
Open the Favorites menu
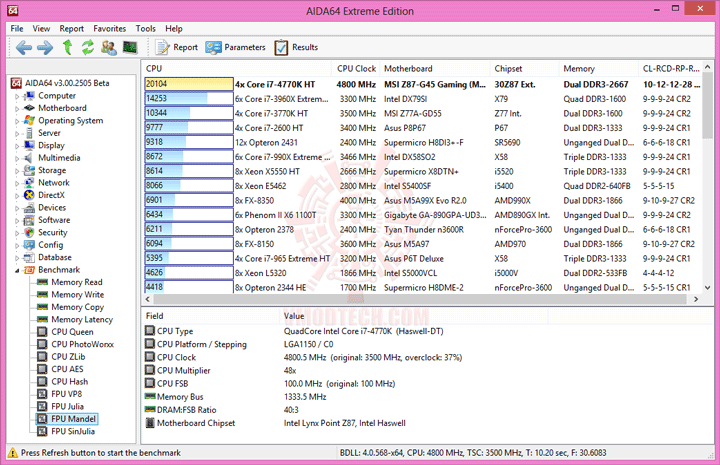pos(110,28)
